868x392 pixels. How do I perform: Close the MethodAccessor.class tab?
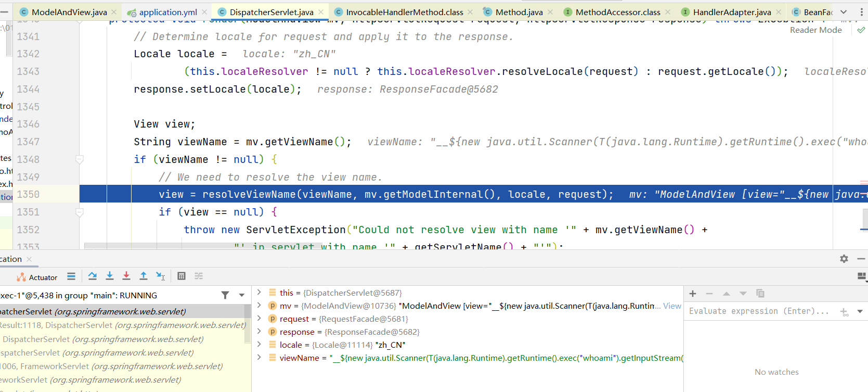click(x=668, y=12)
